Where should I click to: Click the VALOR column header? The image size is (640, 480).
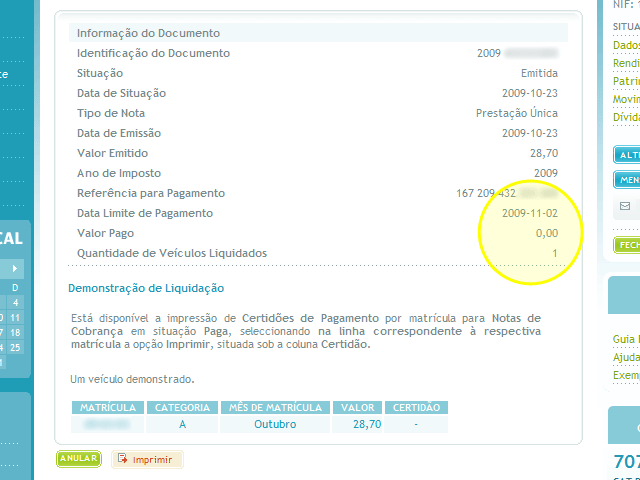tap(358, 407)
